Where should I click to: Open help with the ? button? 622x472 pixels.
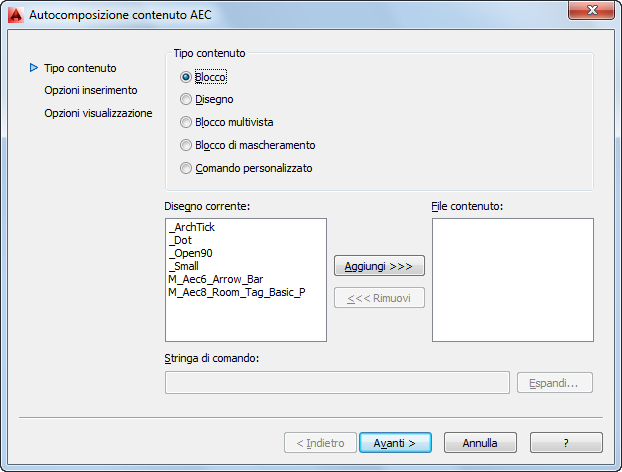pyautogui.click(x=566, y=442)
